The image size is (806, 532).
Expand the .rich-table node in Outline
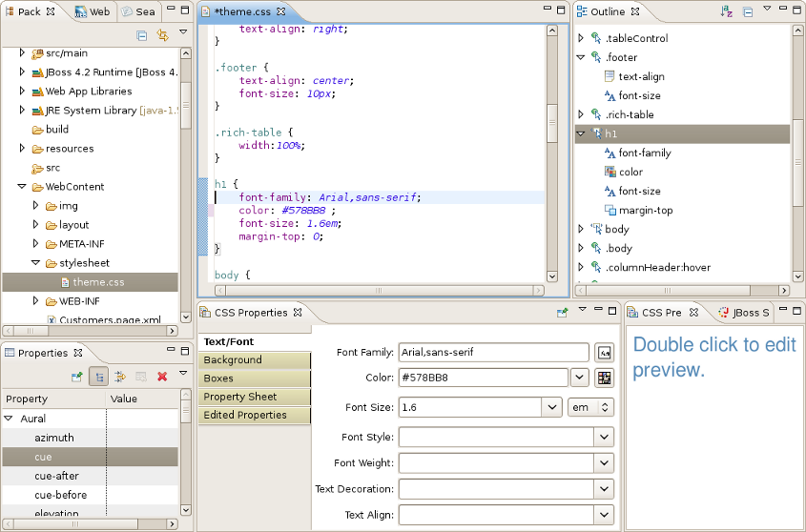point(582,114)
